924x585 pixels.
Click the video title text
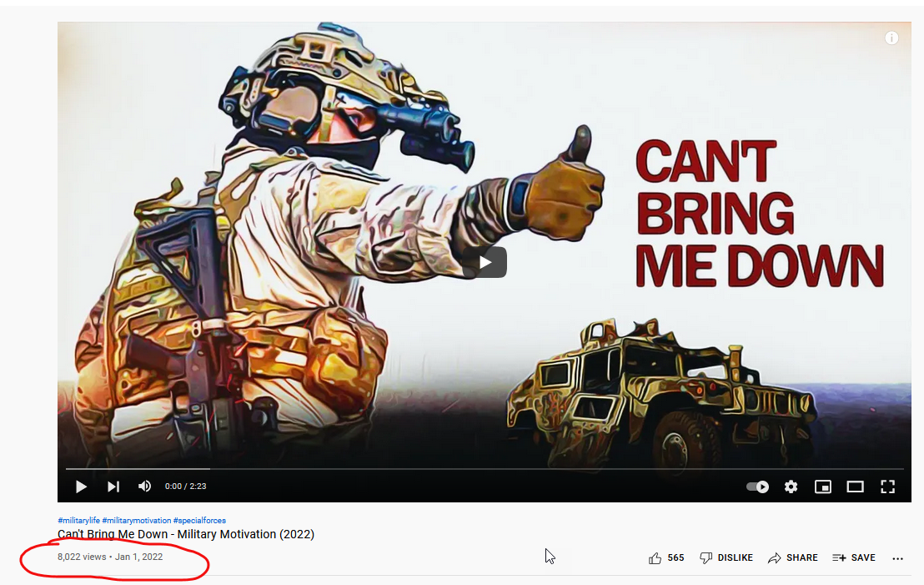pyautogui.click(x=186, y=534)
